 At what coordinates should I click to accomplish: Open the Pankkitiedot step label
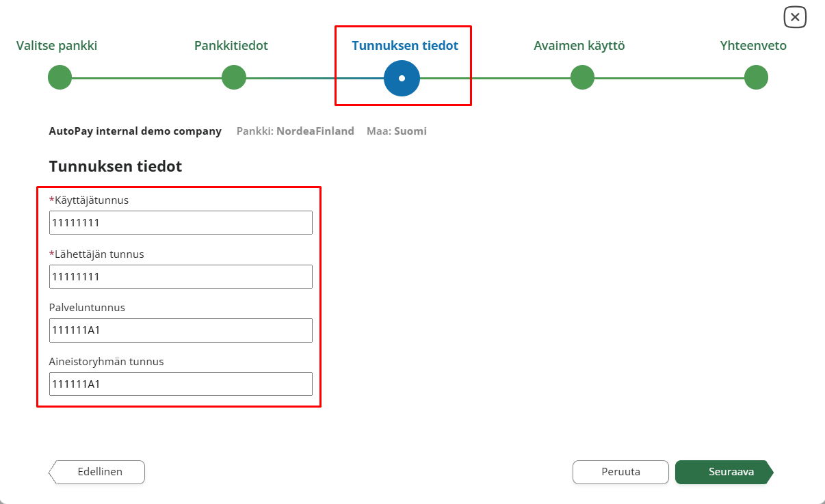click(x=231, y=46)
